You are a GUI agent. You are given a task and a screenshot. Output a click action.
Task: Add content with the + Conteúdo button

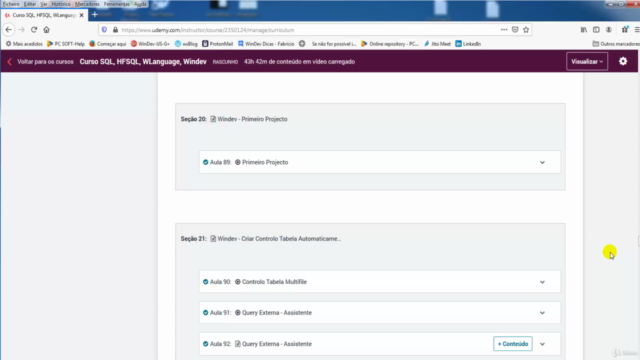(513, 344)
